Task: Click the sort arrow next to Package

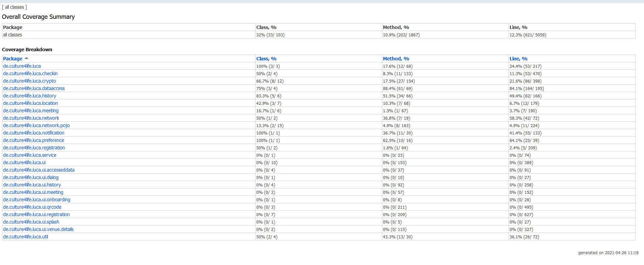Action: point(26,58)
